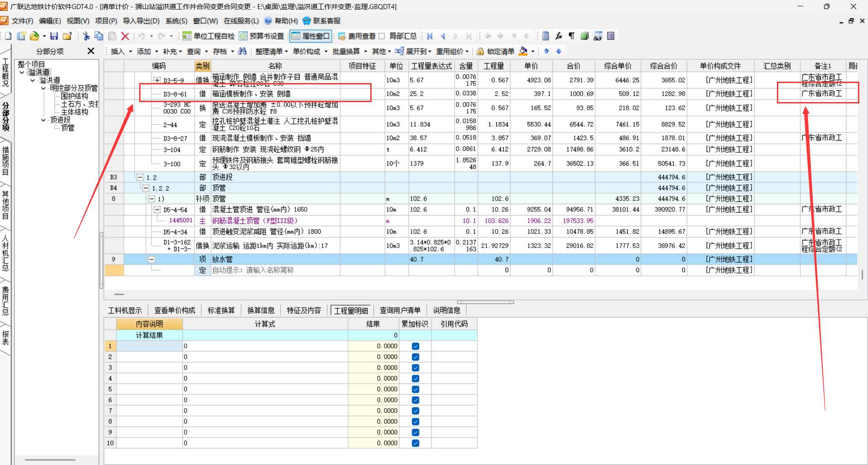Click the 费用查看 button

(357, 36)
